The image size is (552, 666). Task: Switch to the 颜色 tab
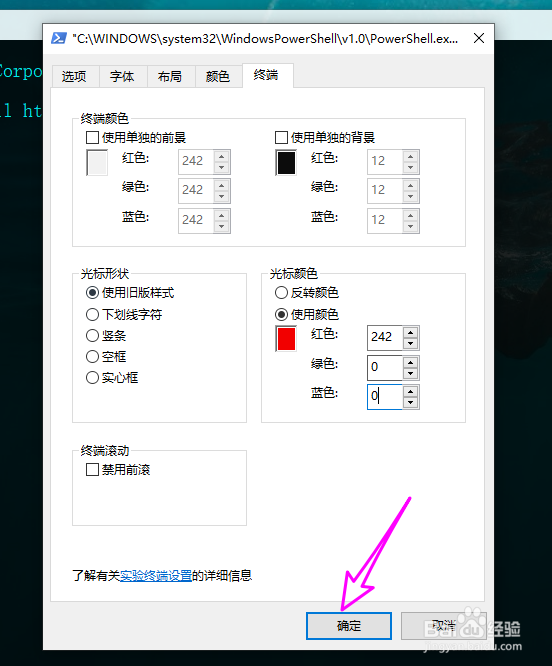[218, 76]
